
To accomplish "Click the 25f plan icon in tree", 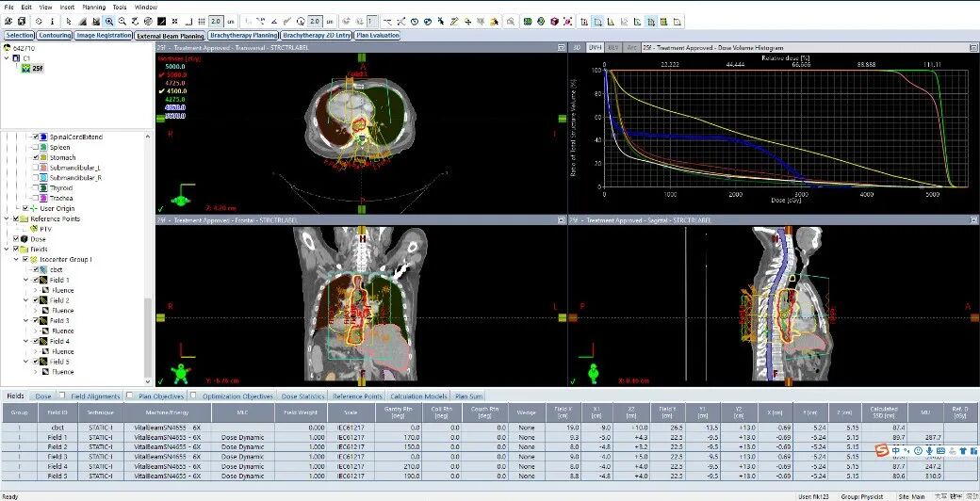I will (25, 68).
